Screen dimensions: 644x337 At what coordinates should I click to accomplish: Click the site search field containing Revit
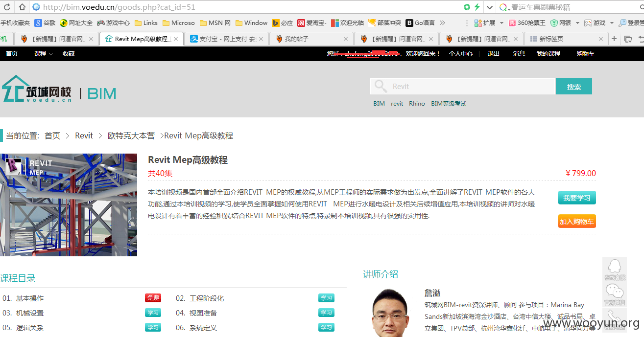click(x=462, y=87)
